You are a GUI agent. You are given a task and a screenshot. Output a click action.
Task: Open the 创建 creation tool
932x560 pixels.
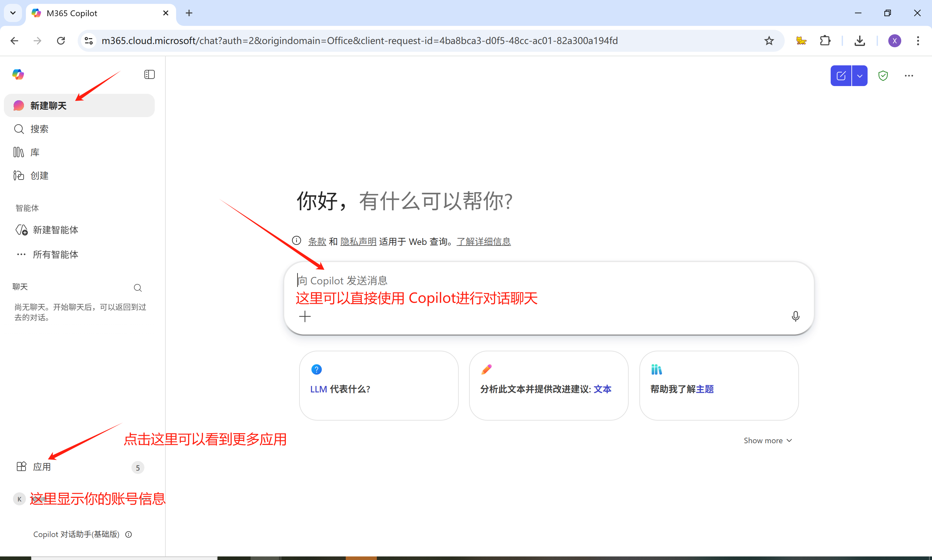[39, 175]
